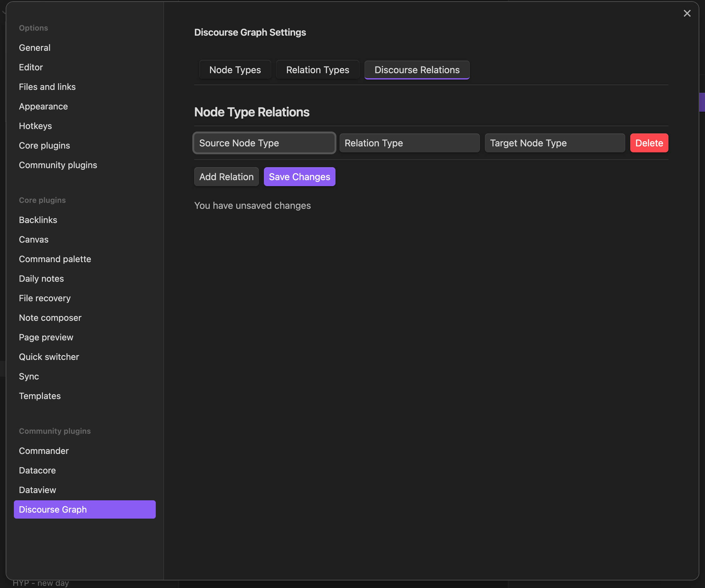Open Command palette plugin settings
Viewport: 705px width, 588px height.
coord(55,259)
